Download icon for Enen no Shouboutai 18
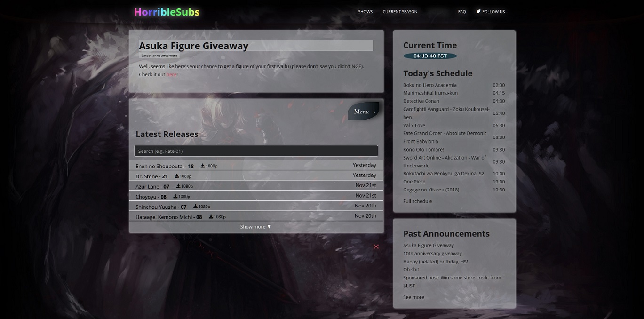The width and height of the screenshot is (644, 319). pyautogui.click(x=203, y=166)
